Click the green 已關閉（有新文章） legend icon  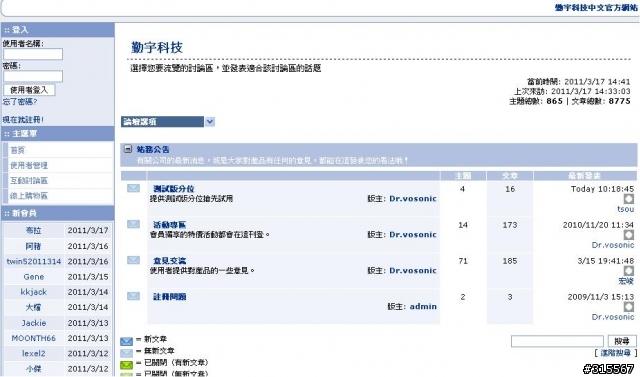[x=127, y=364]
